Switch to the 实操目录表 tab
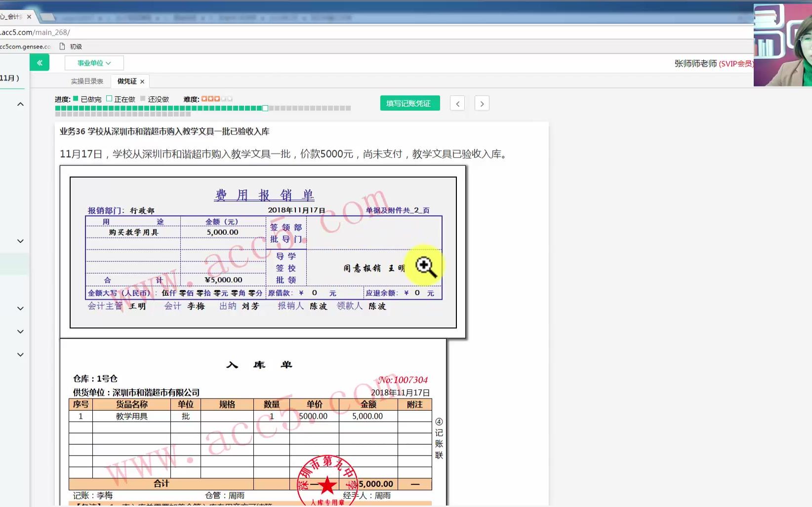The image size is (812, 507). (x=87, y=81)
